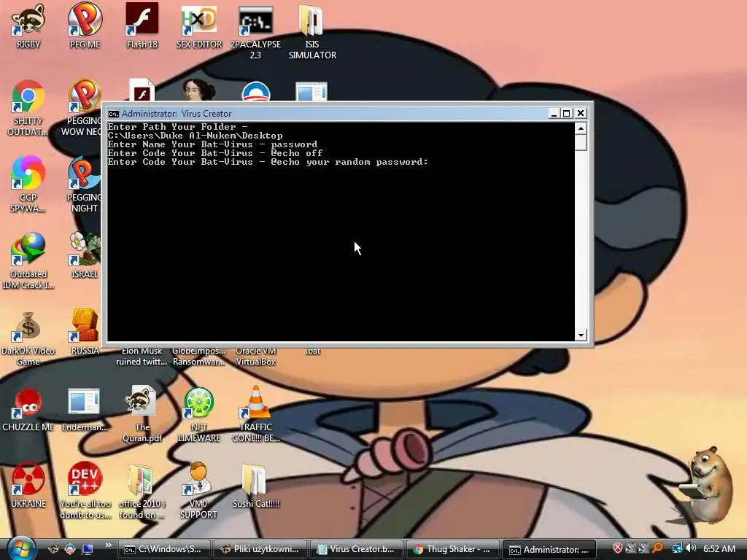Minimize the Virus Creator console window

pyautogui.click(x=554, y=113)
